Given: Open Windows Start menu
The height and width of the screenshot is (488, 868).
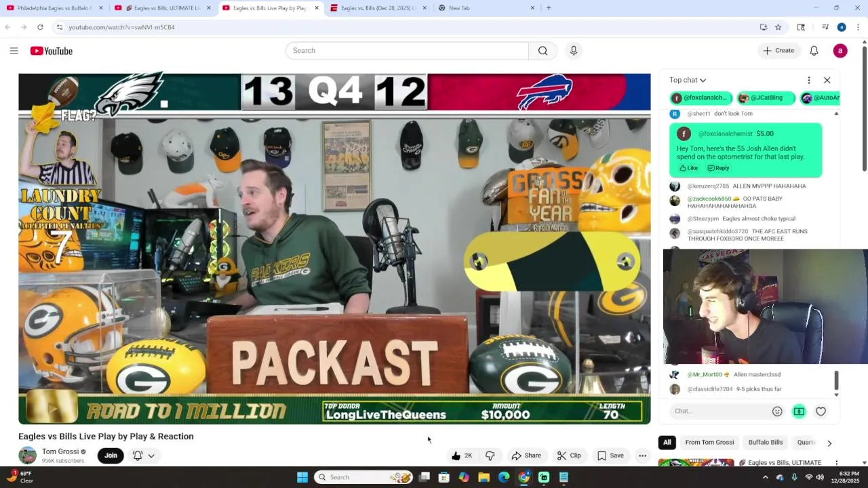Looking at the screenshot, I should click(x=302, y=477).
